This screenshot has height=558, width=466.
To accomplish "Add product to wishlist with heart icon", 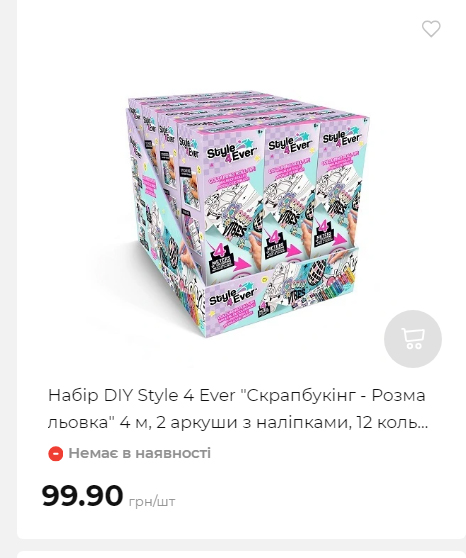I will click(431, 29).
